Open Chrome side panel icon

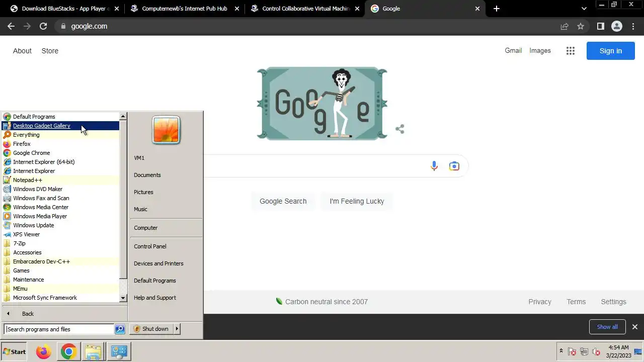[x=600, y=26]
